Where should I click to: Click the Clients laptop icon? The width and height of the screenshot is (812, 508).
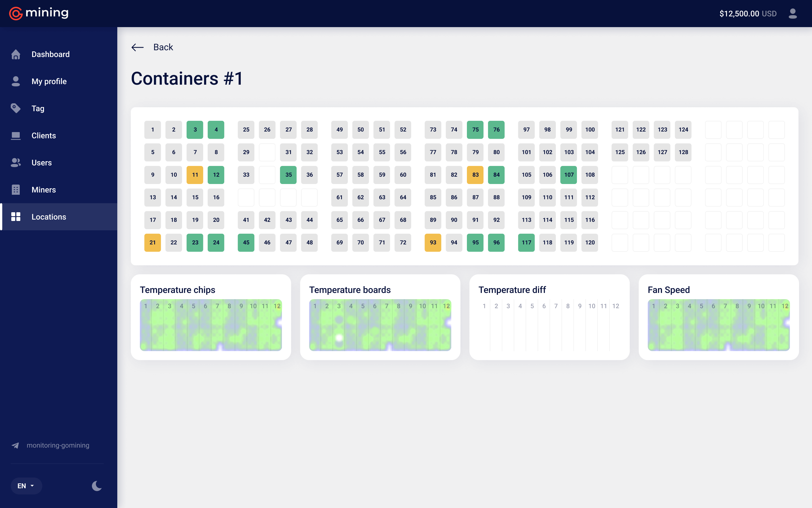pyautogui.click(x=16, y=135)
